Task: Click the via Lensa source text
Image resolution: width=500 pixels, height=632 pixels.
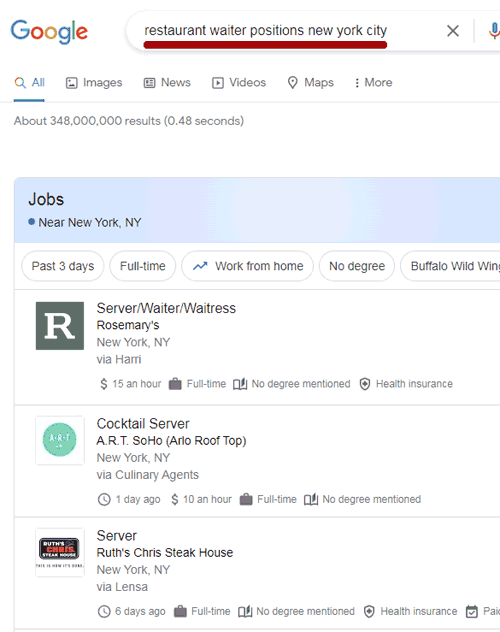Action: (x=122, y=586)
